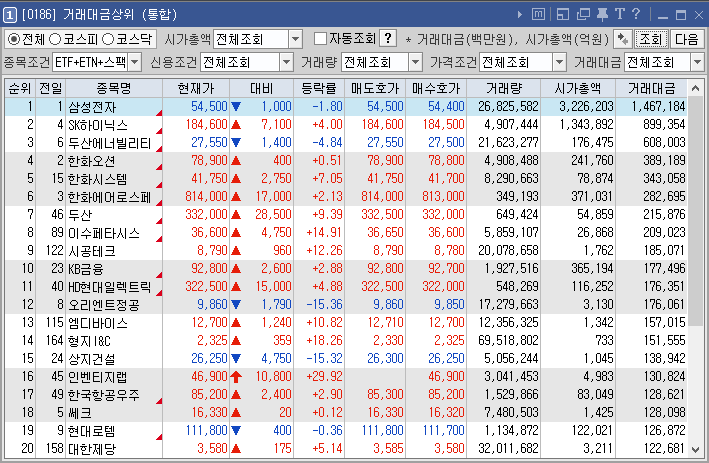Image resolution: width=709 pixels, height=463 pixels.
Task: Open the 거래량 filter dropdown
Action: (x=416, y=62)
